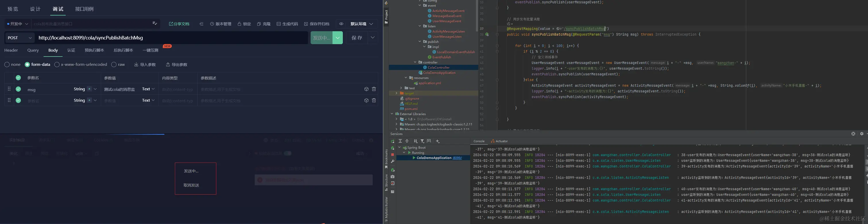The width and height of the screenshot is (868, 224).
Task: Click the version management clock icon
Action: [x=212, y=24]
